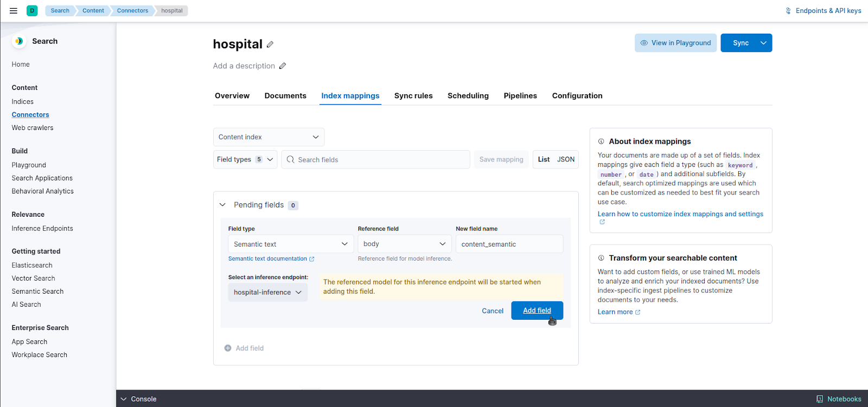Viewport: 868px width, 407px height.
Task: Open the Content index dropdown
Action: (269, 137)
